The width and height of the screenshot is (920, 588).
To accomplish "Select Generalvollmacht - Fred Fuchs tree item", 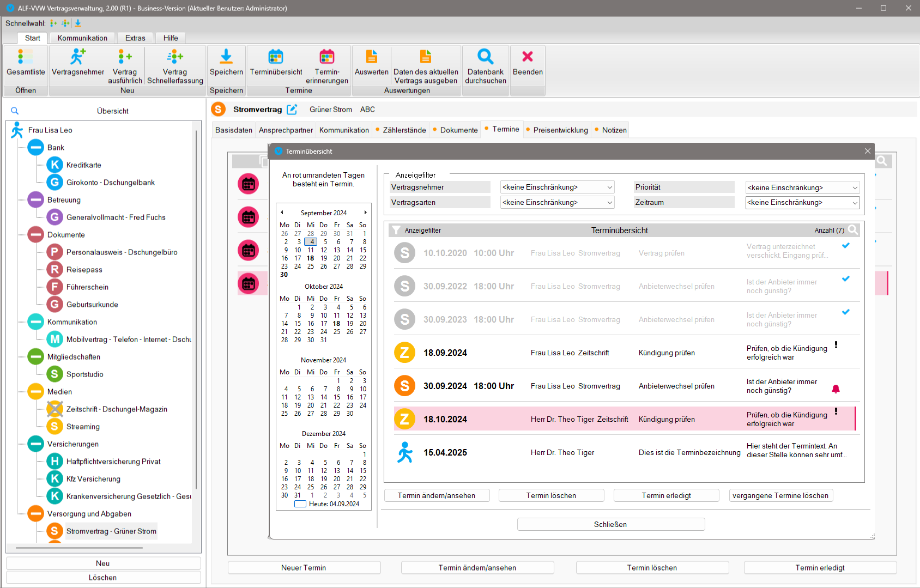I will pos(116,217).
